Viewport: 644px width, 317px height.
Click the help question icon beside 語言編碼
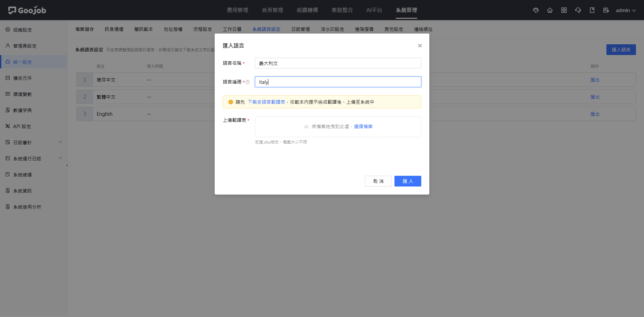click(x=248, y=82)
